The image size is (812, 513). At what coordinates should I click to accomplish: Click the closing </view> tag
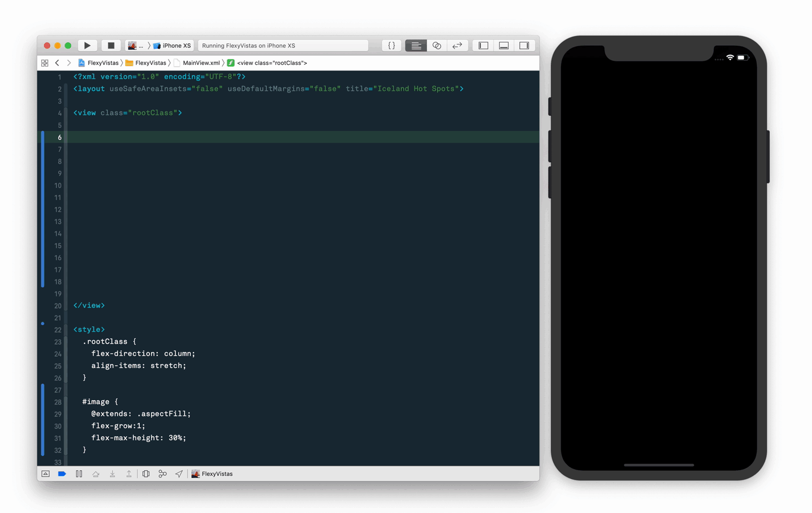coord(89,305)
